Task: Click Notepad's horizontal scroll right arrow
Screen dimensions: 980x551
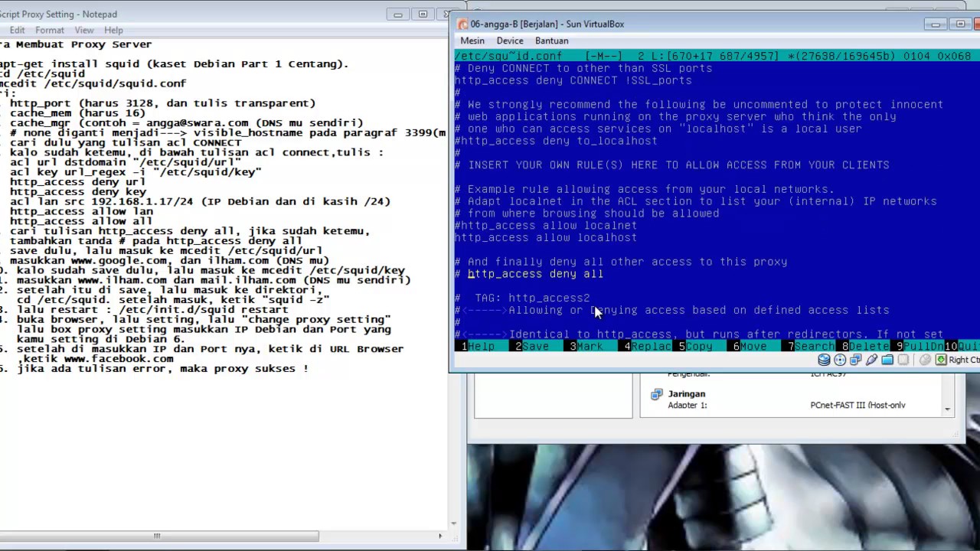Action: pos(440,536)
